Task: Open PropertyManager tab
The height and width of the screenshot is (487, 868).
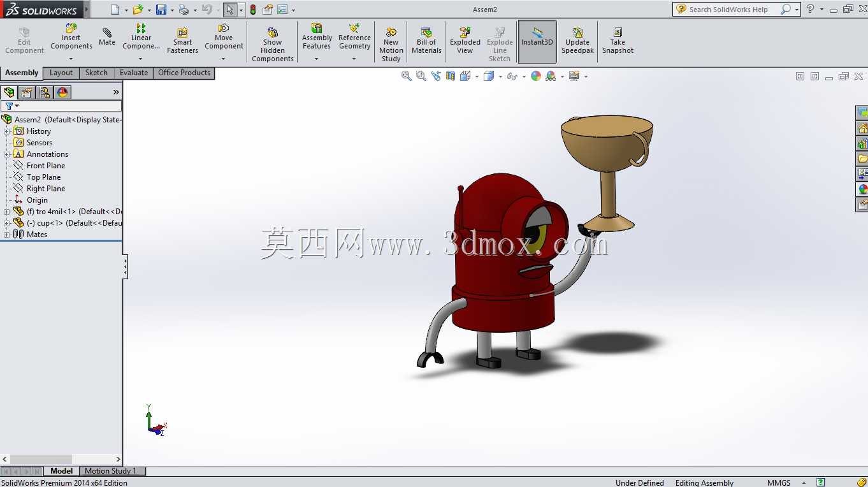Action: pyautogui.click(x=27, y=92)
